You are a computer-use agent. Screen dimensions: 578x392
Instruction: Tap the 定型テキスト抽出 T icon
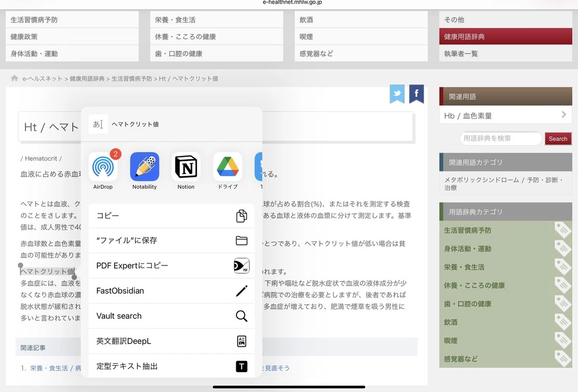point(241,366)
